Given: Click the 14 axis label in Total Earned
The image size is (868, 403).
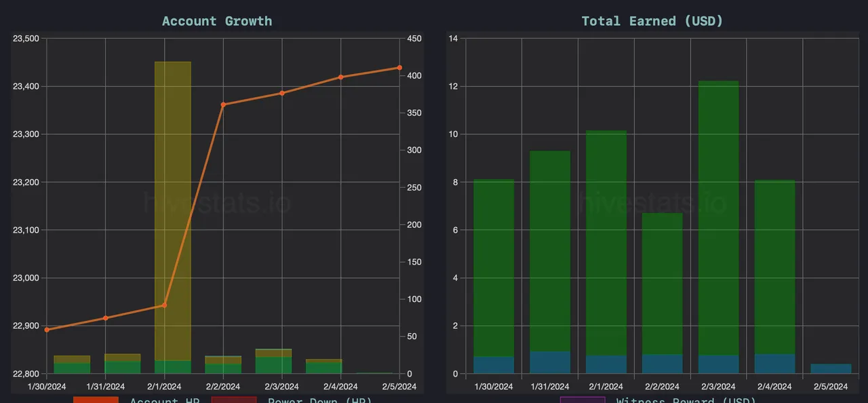Looking at the screenshot, I should click(453, 39).
